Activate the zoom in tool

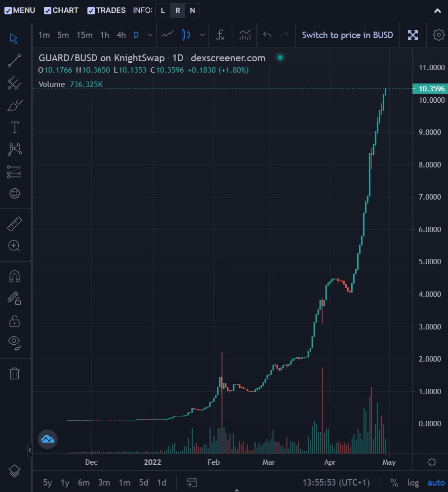pos(14,246)
